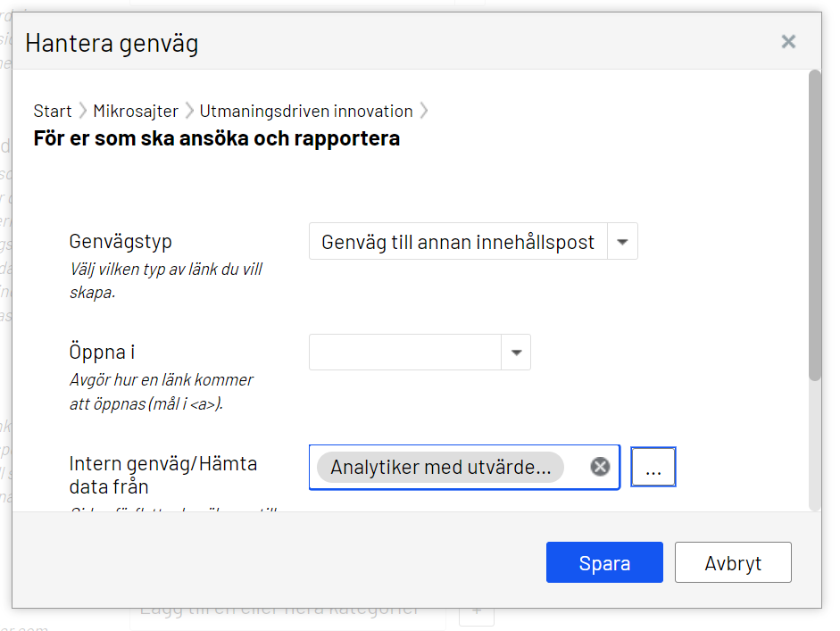Click the chevron separator after "Start"
Image resolution: width=840 pixels, height=631 pixels.
point(81,111)
